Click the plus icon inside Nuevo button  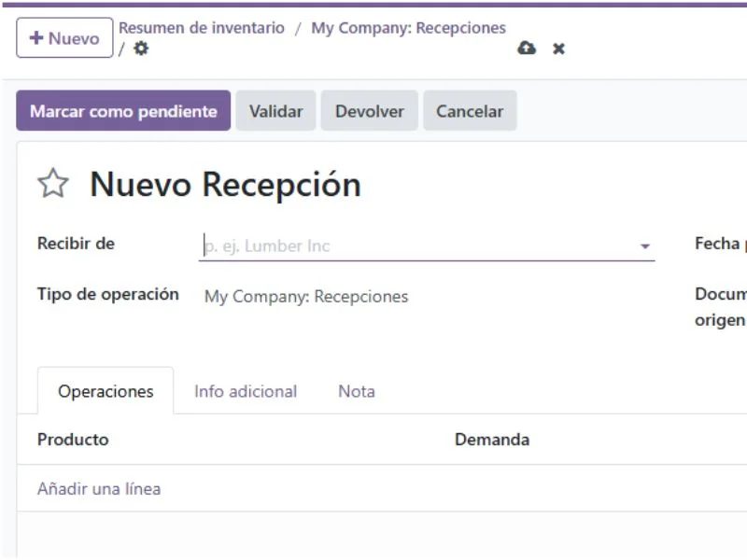pos(35,37)
